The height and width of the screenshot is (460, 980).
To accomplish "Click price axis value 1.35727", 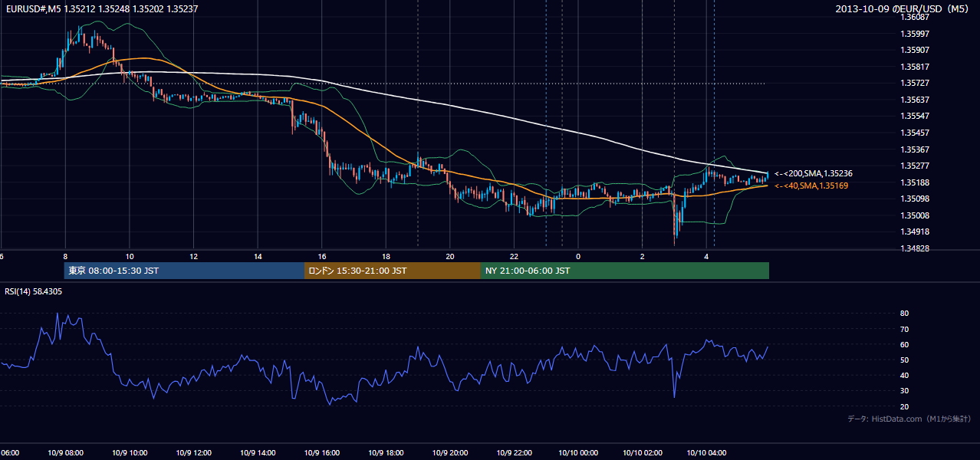I will 916,83.
